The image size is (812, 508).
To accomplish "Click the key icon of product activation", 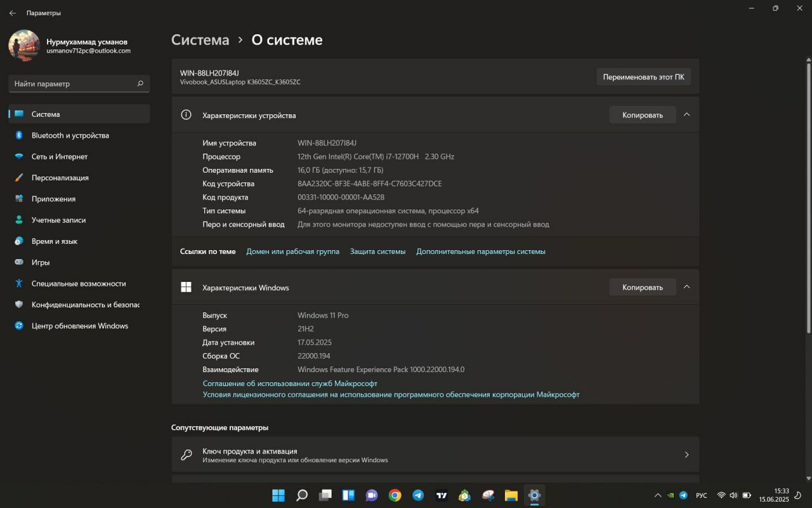I will 187,455.
